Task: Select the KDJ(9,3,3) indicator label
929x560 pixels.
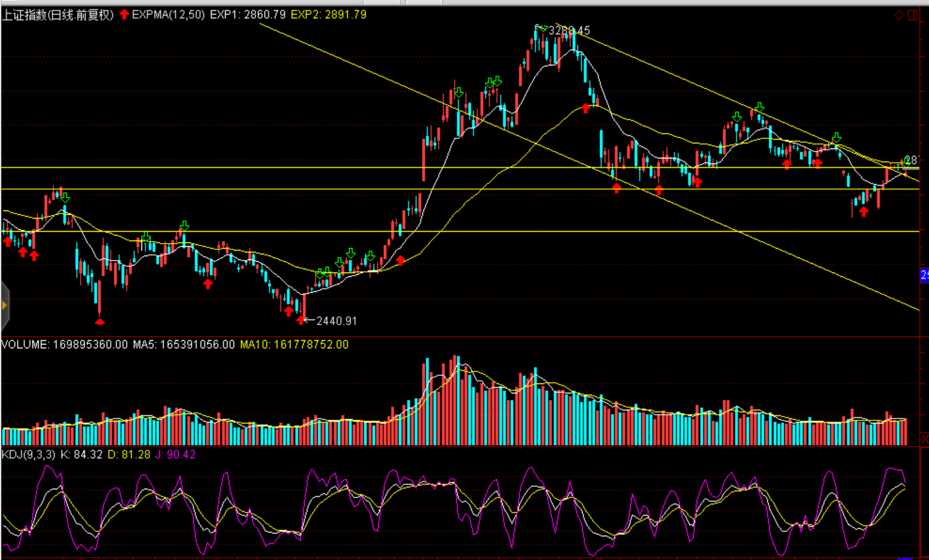Action: coord(28,454)
